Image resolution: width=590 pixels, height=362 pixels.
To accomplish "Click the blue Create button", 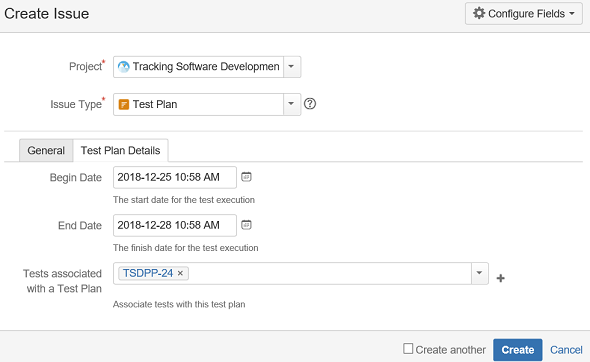I will point(518,350).
